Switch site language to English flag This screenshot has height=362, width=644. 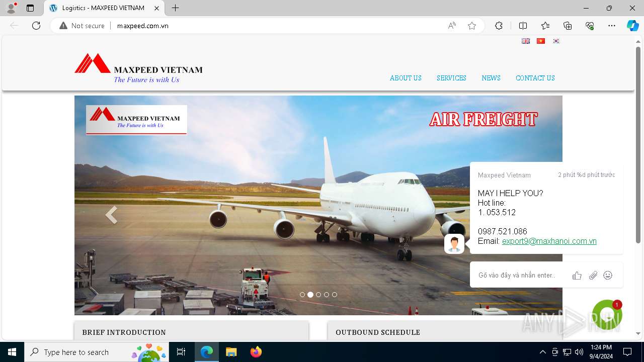[x=526, y=41]
